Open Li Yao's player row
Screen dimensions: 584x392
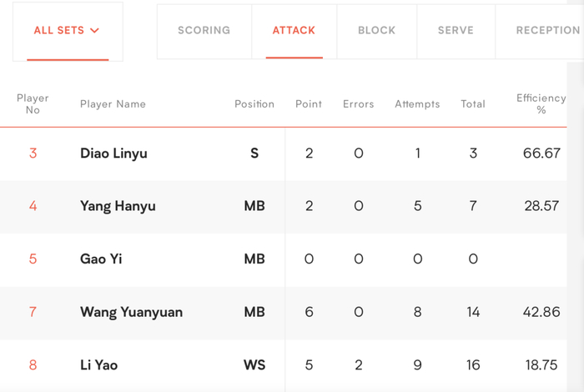click(x=100, y=365)
